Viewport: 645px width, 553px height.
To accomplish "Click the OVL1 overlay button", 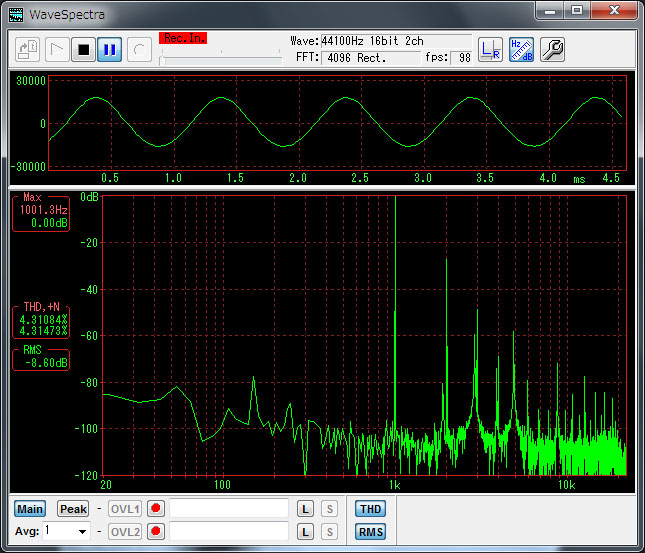I will tap(125, 509).
